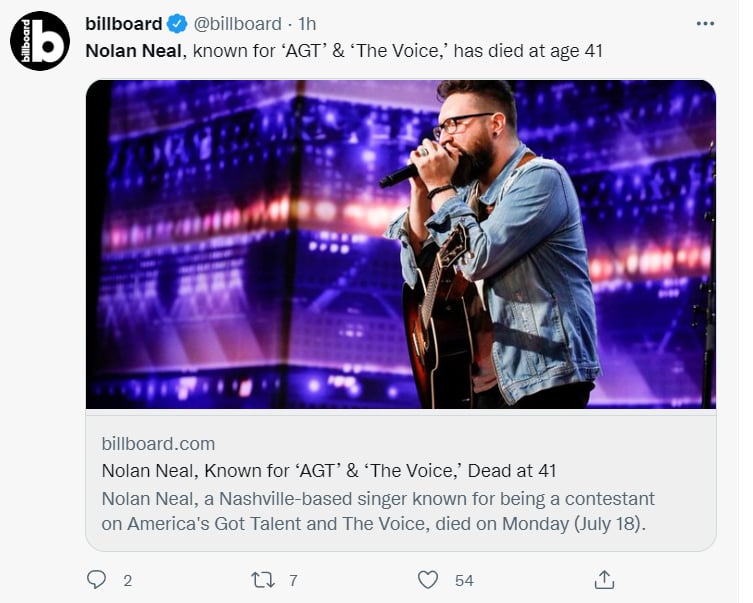The image size is (753, 603).
Task: Open the billboard profile avatar
Action: click(x=40, y=41)
